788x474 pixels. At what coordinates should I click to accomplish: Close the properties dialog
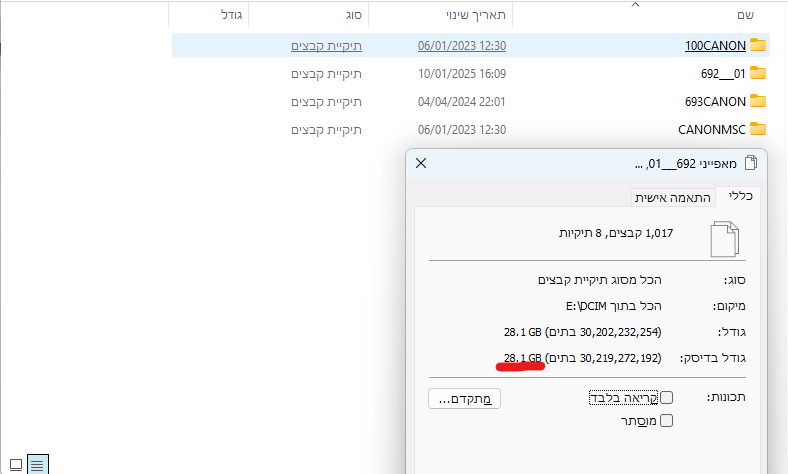[420, 163]
